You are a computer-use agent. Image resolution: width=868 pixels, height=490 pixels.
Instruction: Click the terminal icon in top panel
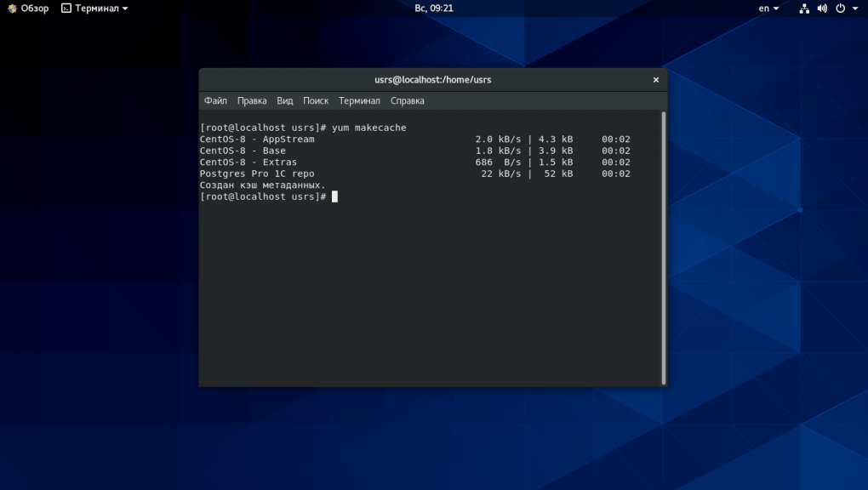pyautogui.click(x=66, y=9)
